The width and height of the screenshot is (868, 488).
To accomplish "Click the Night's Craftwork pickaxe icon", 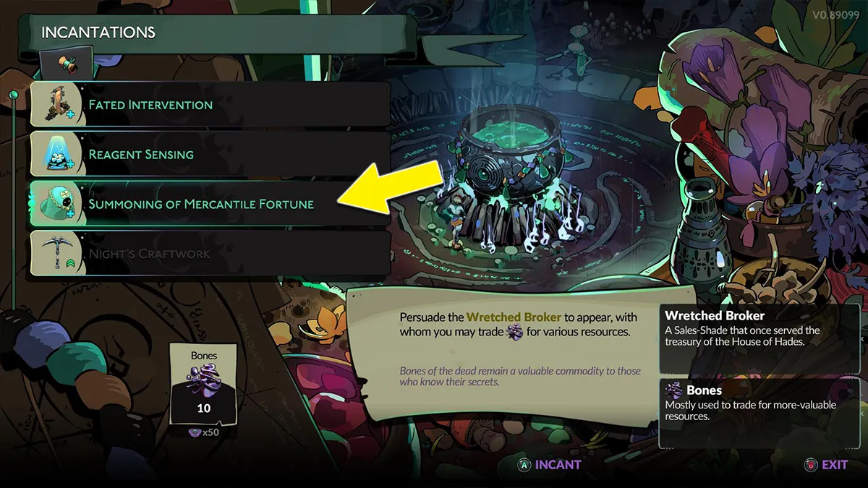I will coord(55,254).
